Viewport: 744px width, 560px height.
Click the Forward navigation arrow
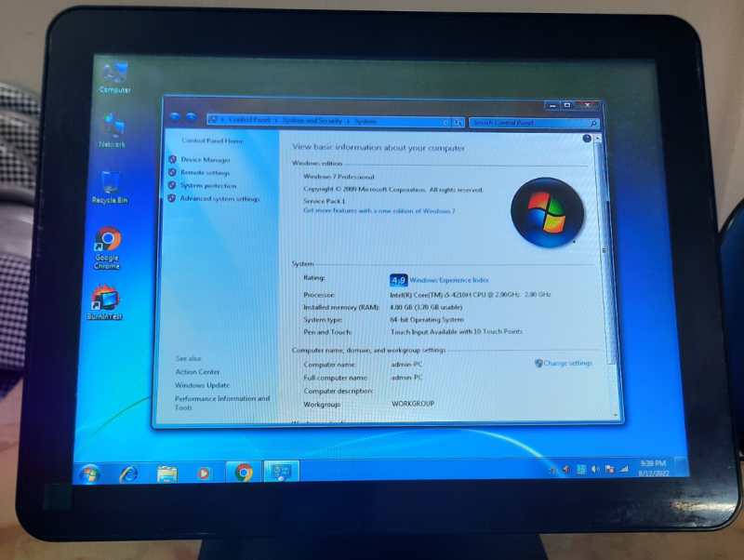191,118
